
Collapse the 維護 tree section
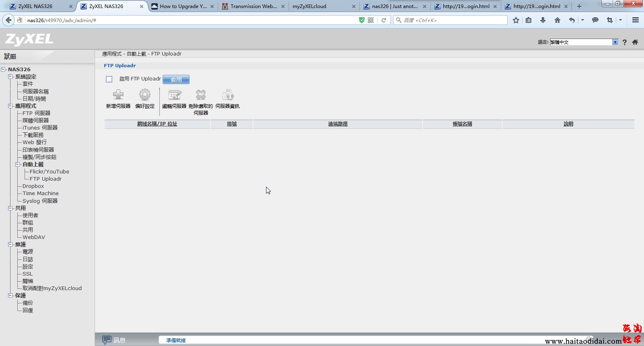tap(10, 245)
